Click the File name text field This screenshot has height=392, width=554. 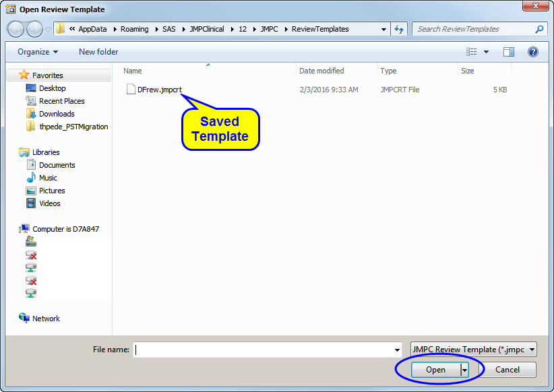coord(263,350)
